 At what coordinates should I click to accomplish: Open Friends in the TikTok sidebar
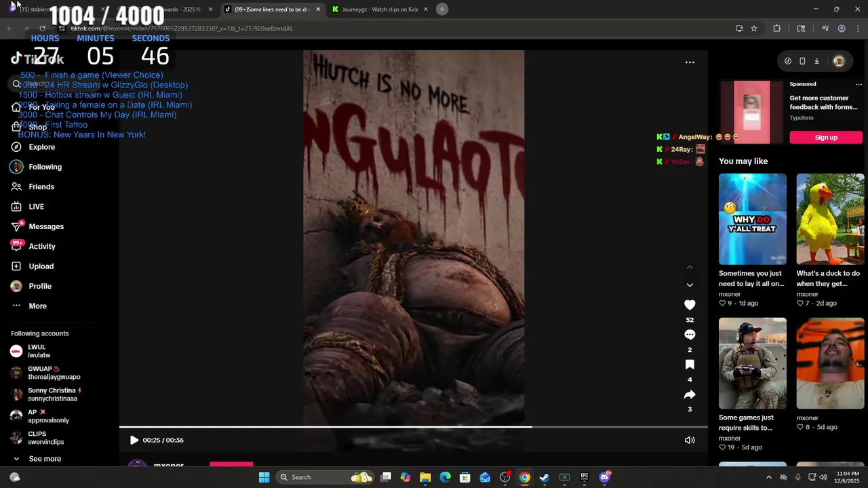tap(41, 186)
